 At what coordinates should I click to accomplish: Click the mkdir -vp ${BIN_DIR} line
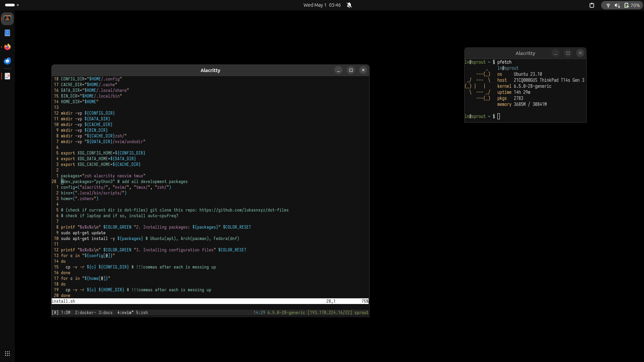[x=85, y=130]
